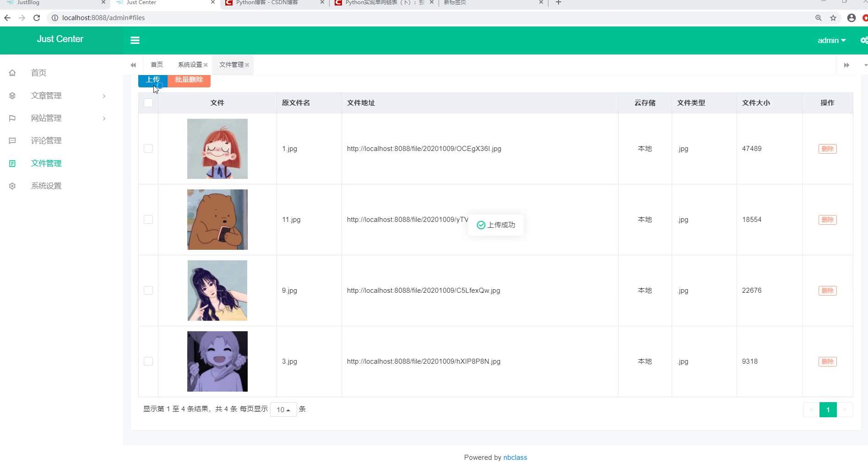The height and width of the screenshot is (463, 868).
Task: Close the 系统设置 tab with its x icon
Action: pyautogui.click(x=206, y=65)
